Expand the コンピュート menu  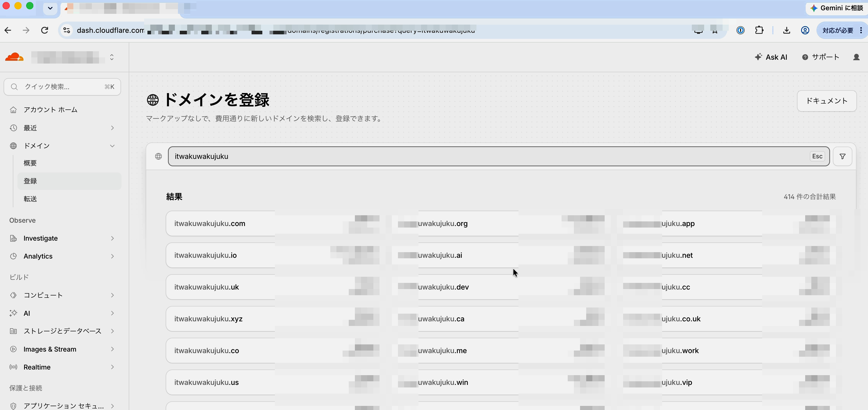(x=62, y=295)
